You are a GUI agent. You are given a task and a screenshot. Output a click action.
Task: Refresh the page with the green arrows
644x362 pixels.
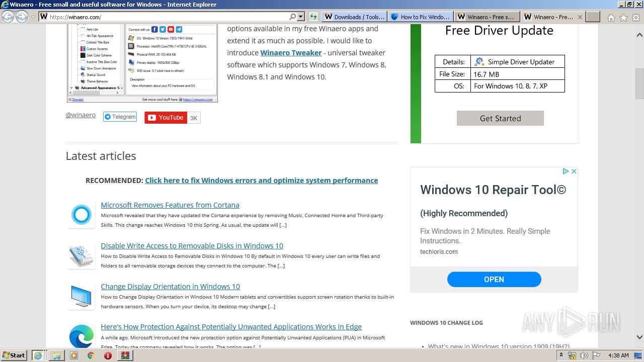[313, 17]
